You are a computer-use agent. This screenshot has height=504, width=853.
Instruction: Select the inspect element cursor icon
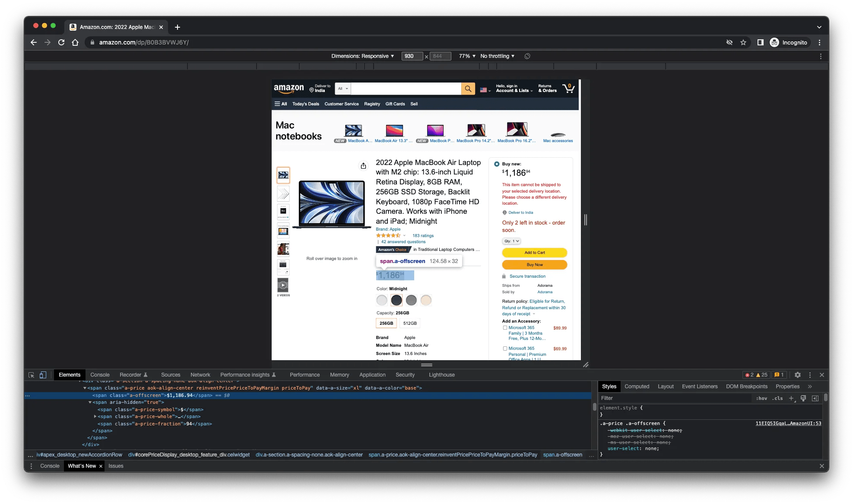(x=31, y=375)
